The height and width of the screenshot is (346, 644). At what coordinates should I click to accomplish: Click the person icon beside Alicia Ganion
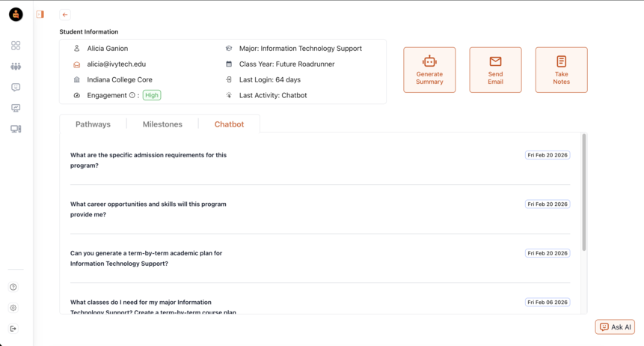click(x=77, y=49)
